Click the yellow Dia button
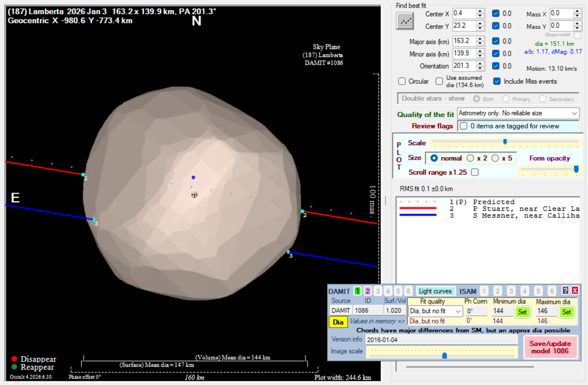588x385 pixels. pos(338,322)
